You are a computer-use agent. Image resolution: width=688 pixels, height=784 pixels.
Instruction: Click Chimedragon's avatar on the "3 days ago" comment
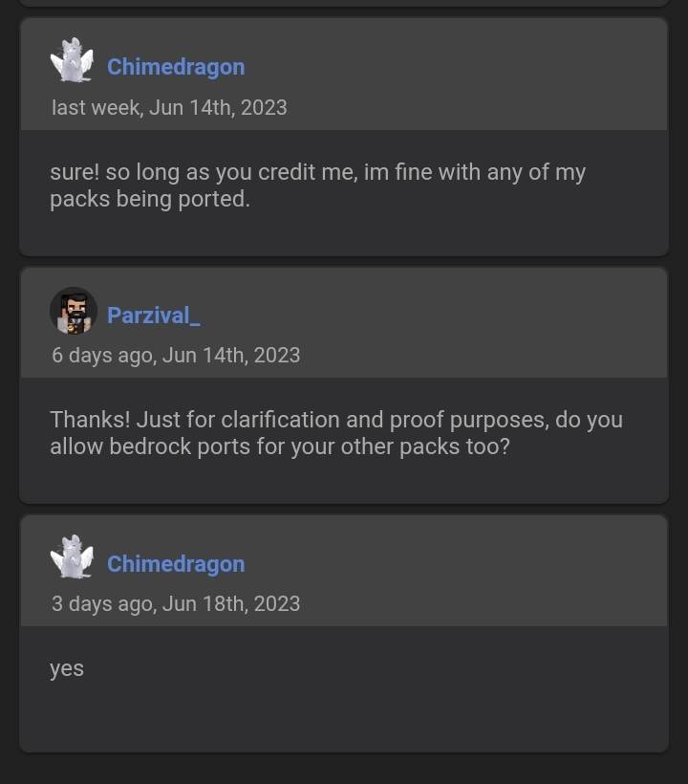point(72,558)
